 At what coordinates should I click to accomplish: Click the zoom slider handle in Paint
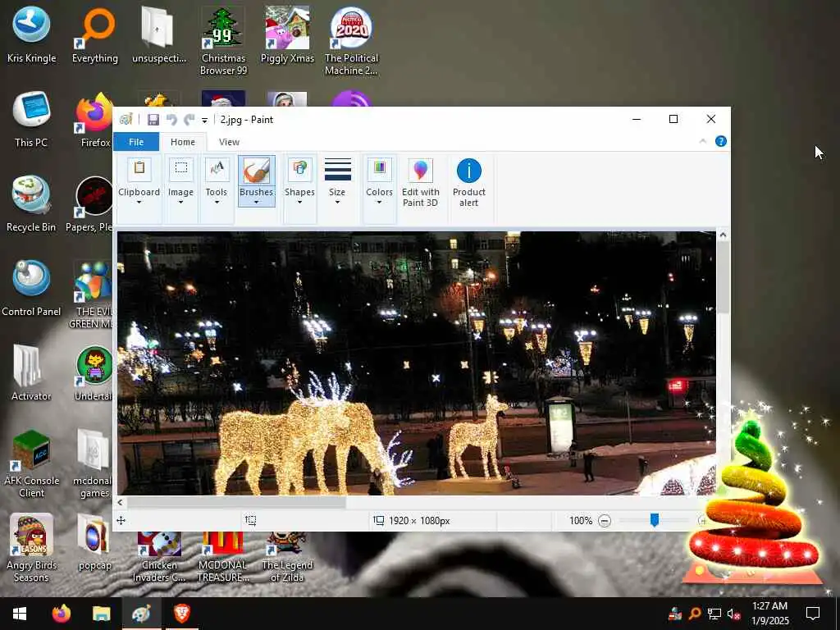[654, 519]
